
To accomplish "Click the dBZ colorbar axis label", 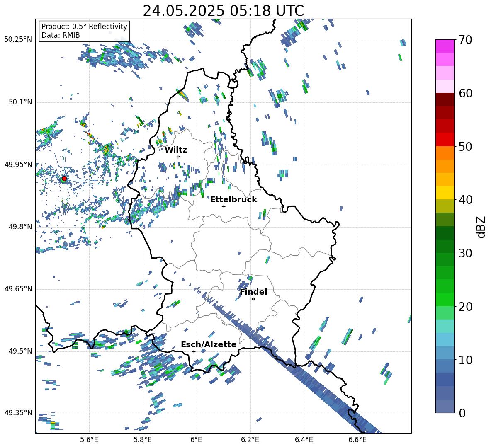I will (x=481, y=227).
